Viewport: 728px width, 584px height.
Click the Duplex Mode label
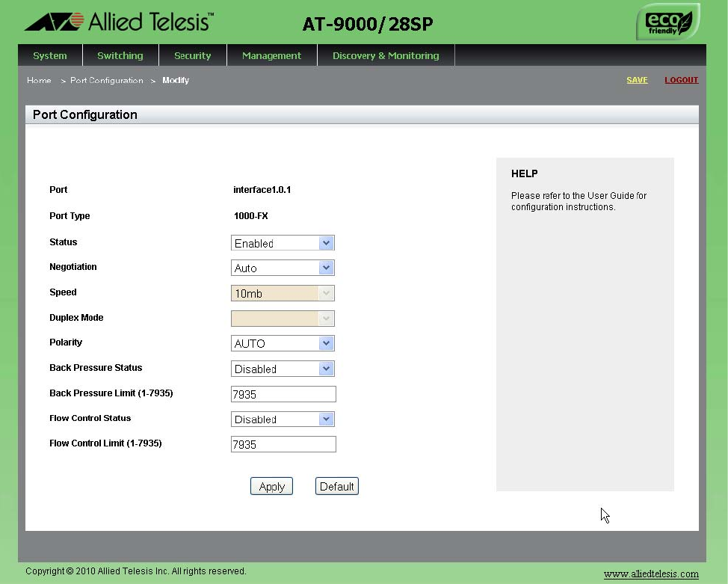point(76,318)
